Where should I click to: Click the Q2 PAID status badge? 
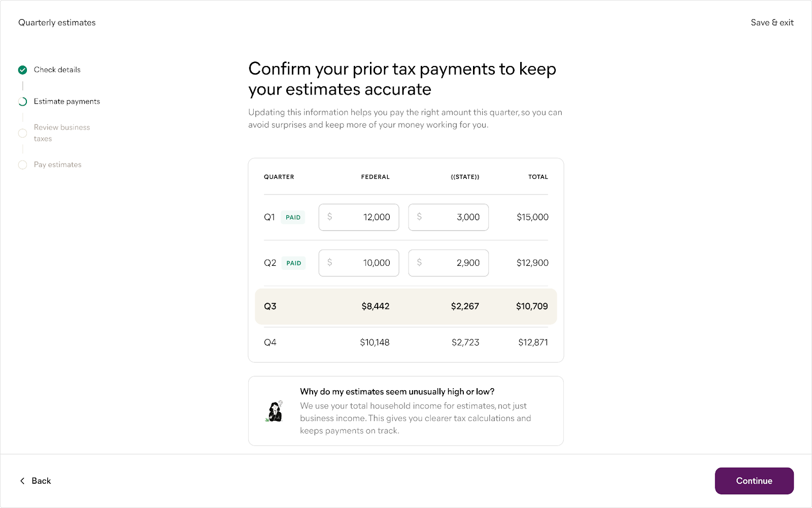point(293,263)
